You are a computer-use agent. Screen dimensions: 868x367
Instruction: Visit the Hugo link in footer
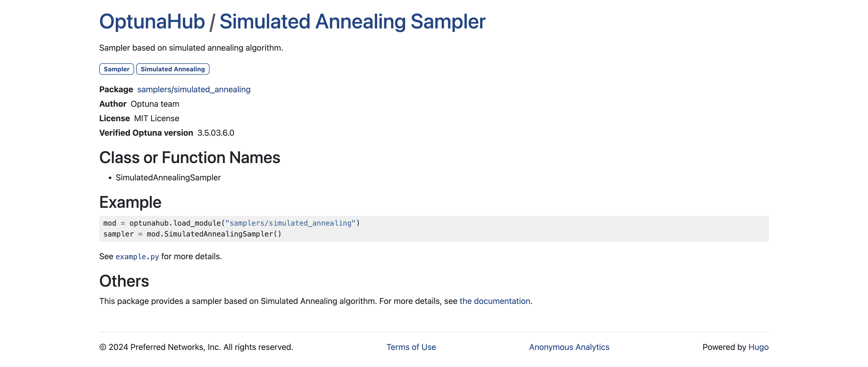[x=758, y=347]
